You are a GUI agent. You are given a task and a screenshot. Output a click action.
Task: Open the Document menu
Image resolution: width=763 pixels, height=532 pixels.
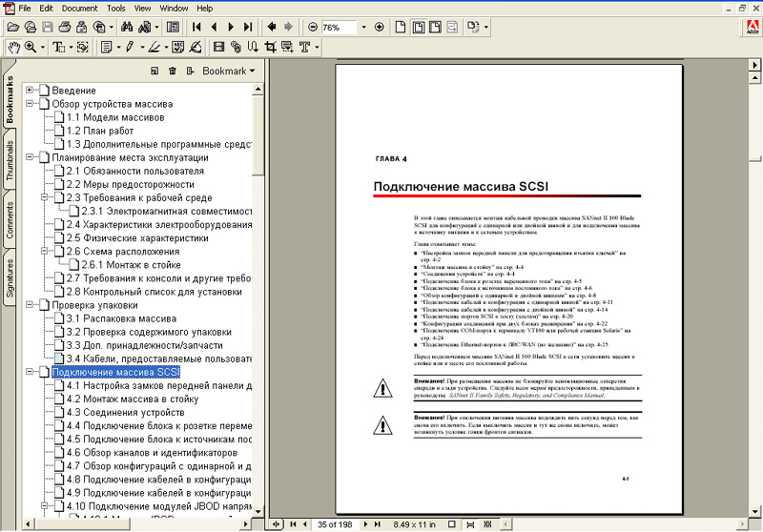click(79, 8)
